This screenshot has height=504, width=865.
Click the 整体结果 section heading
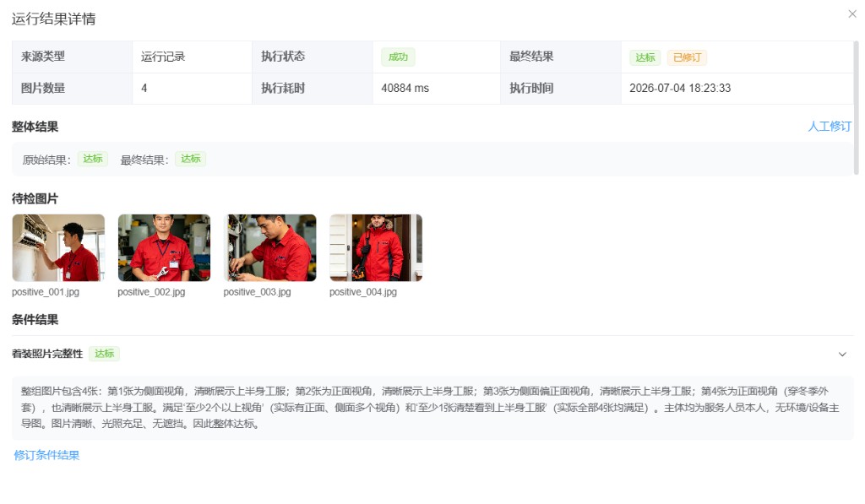point(35,127)
